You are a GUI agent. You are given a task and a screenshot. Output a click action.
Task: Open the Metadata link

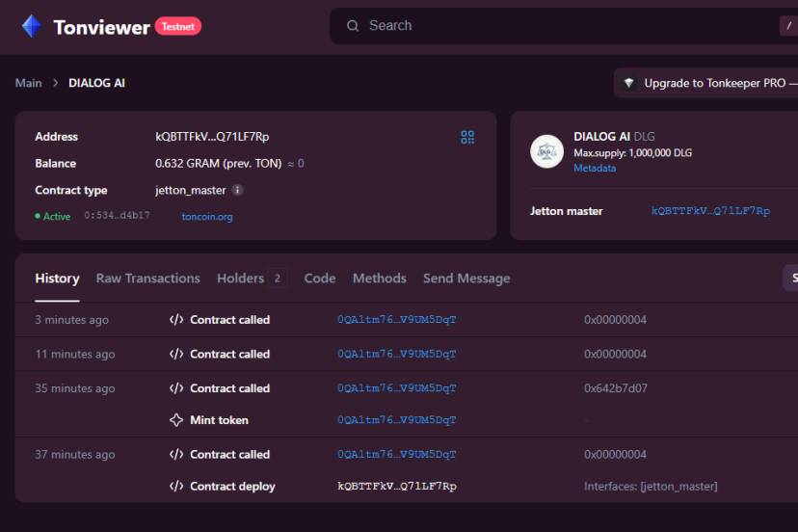[x=595, y=168]
